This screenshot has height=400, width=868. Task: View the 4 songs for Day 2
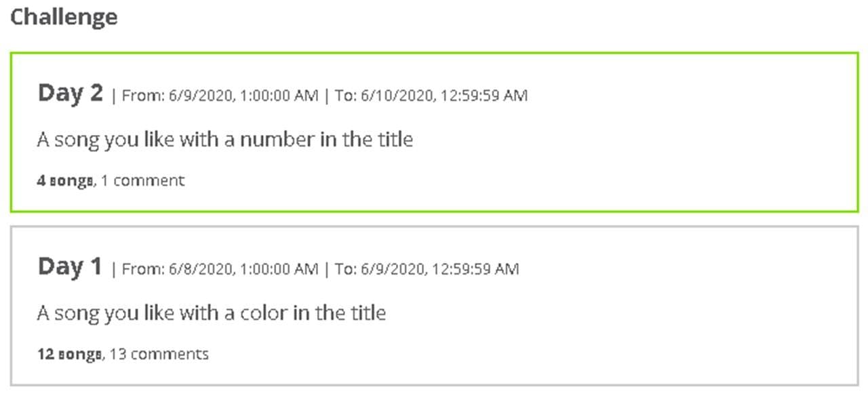65,180
